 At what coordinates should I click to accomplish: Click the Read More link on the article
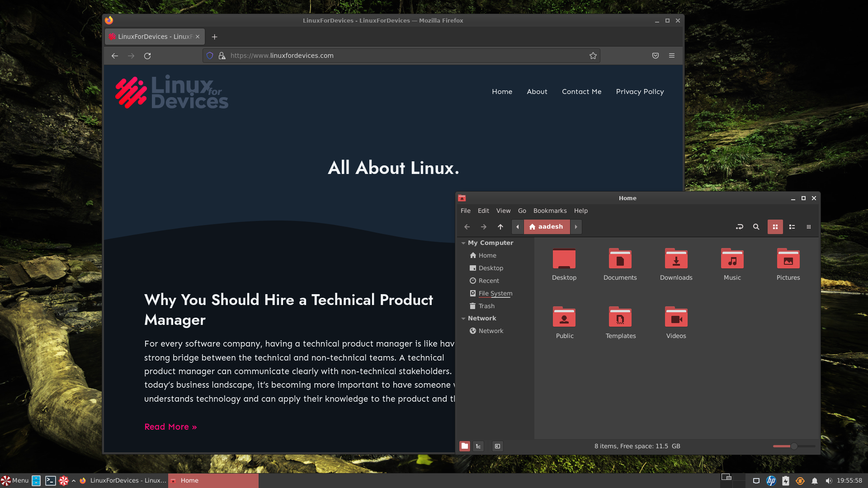pos(170,427)
